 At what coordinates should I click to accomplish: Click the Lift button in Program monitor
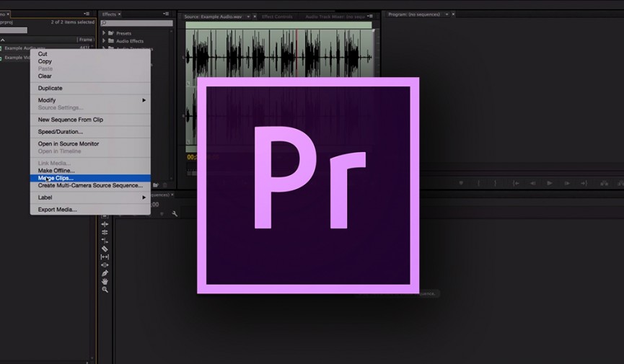604,183
